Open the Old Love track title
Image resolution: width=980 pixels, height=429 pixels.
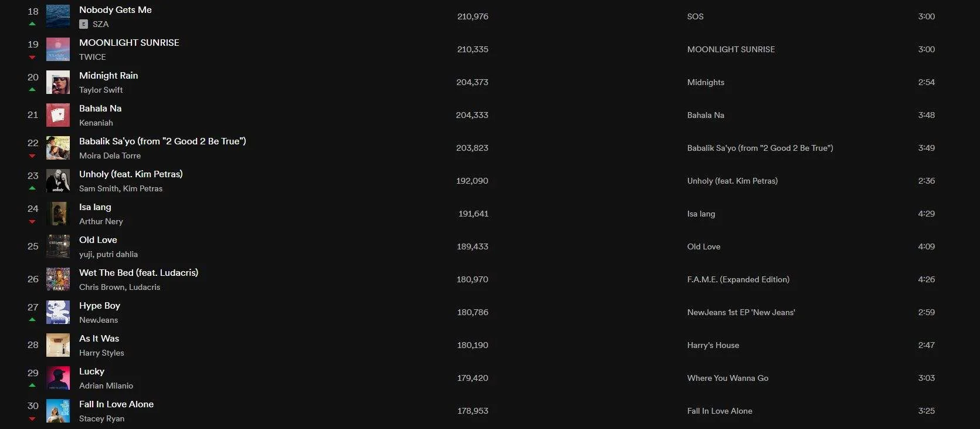pyautogui.click(x=98, y=240)
